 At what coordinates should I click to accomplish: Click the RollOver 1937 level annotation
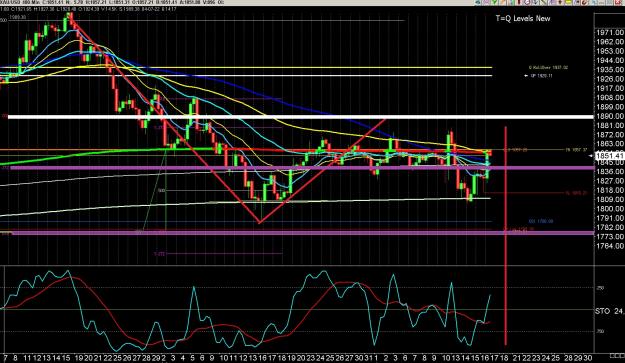point(548,67)
